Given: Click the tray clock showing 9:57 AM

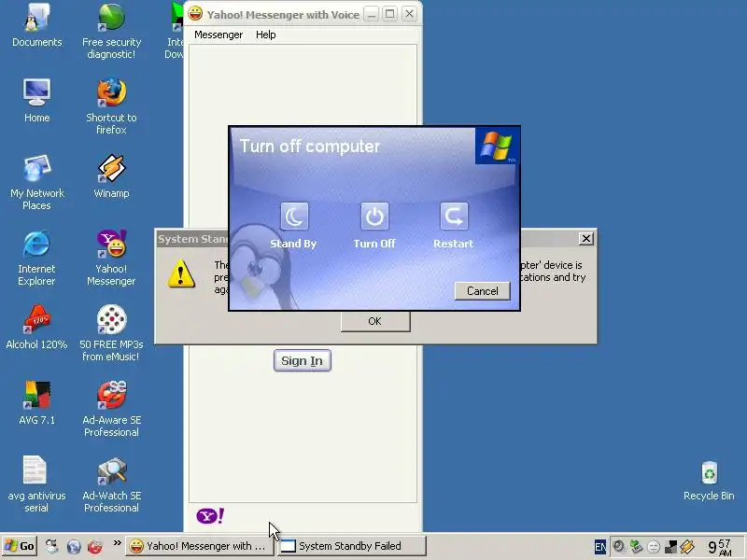Looking at the screenshot, I should click(x=719, y=547).
